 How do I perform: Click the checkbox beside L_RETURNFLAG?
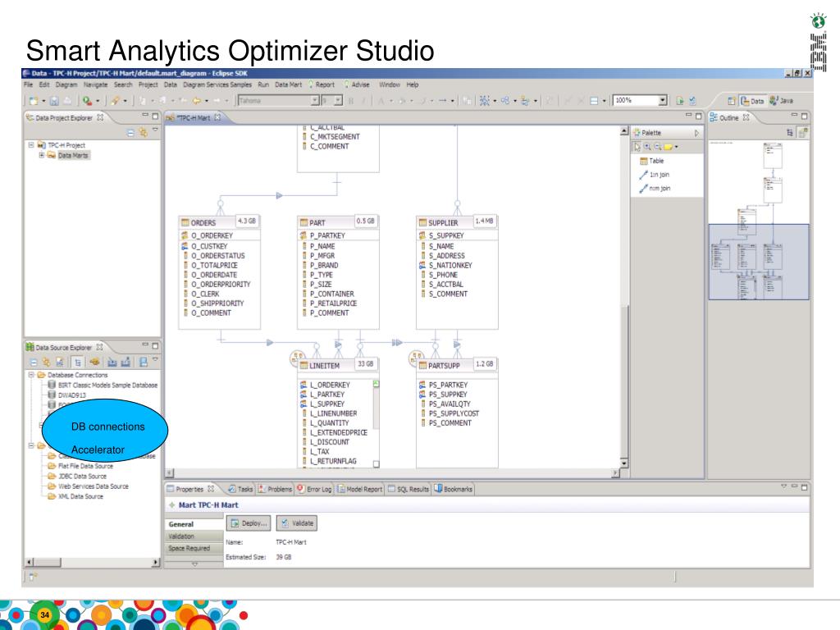point(376,464)
